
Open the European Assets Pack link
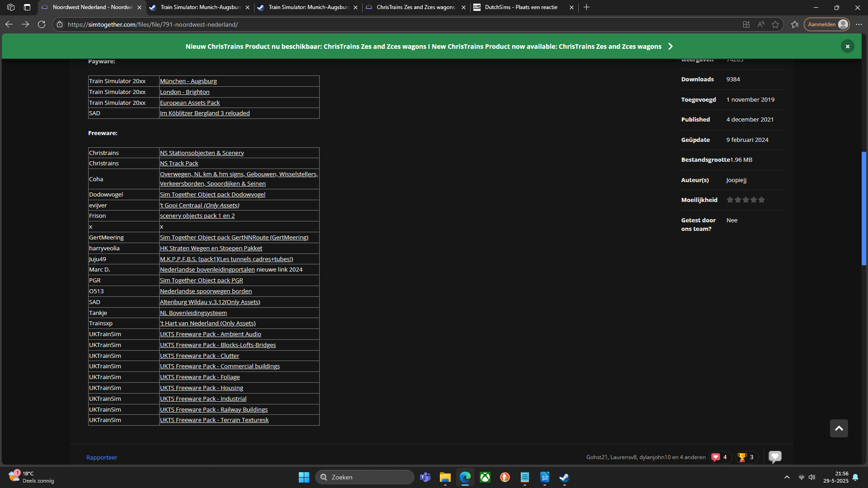coord(190,103)
